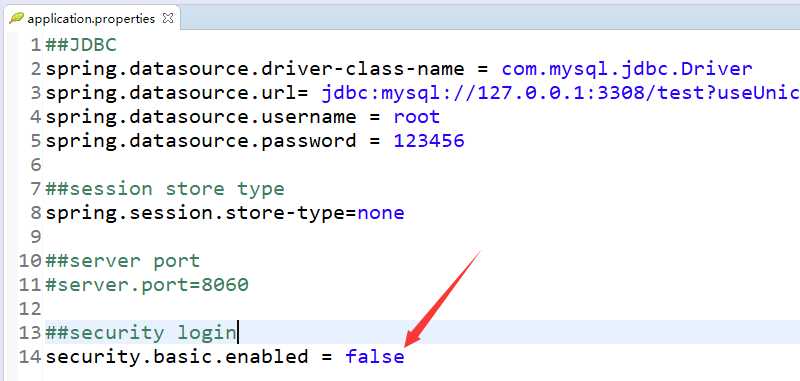This screenshot has width=800, height=381.
Task: Click spring.datasource.url key
Action: click(171, 93)
